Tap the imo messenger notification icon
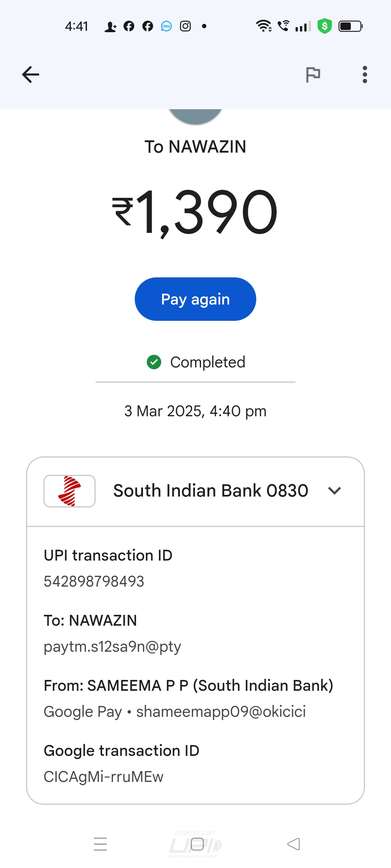This screenshot has width=391, height=868. click(x=166, y=26)
